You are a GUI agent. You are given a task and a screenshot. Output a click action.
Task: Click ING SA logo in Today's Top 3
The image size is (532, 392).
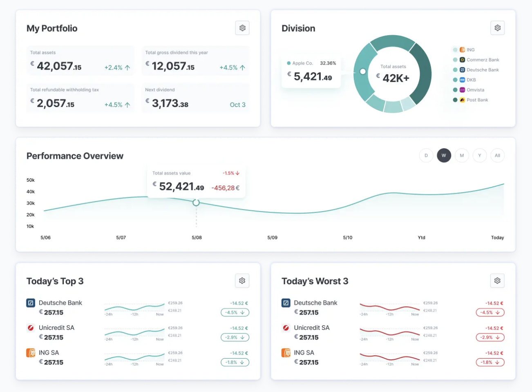coord(31,353)
